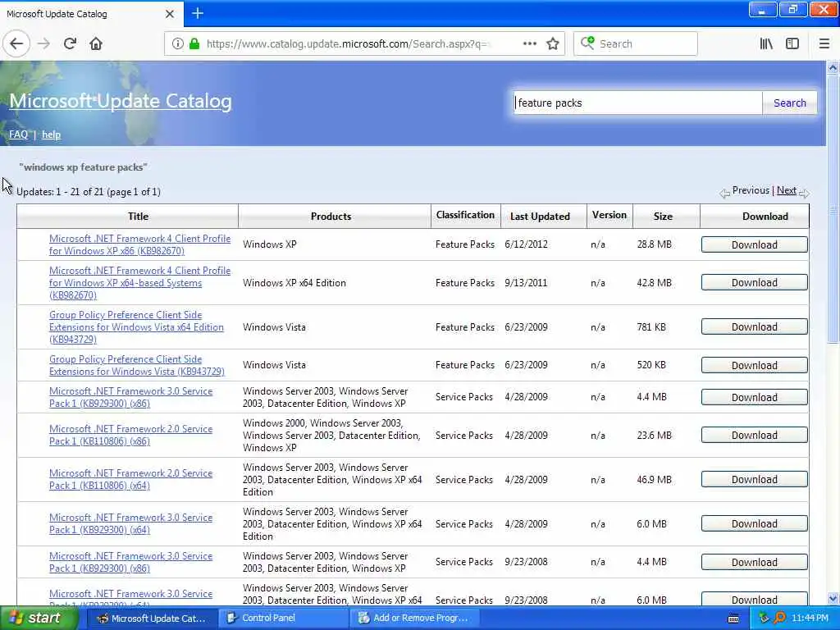840x630 pixels.
Task: Click the scrollbar down arrow
Action: pos(833,599)
